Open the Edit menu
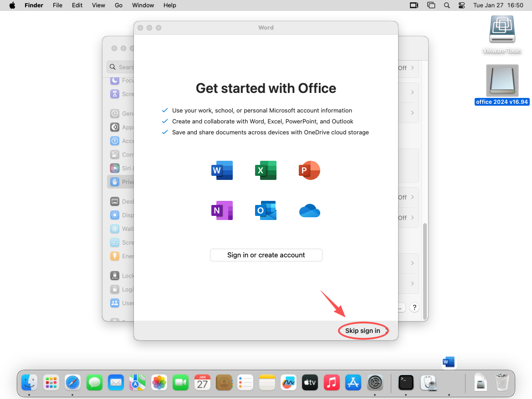The height and width of the screenshot is (399, 532). [x=77, y=5]
